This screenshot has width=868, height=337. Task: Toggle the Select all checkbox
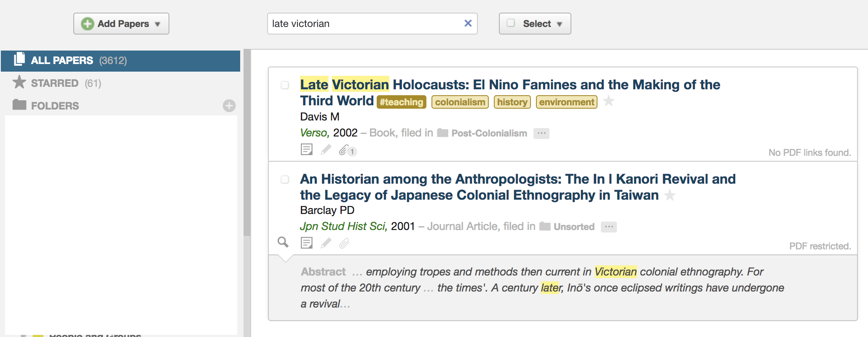click(511, 23)
